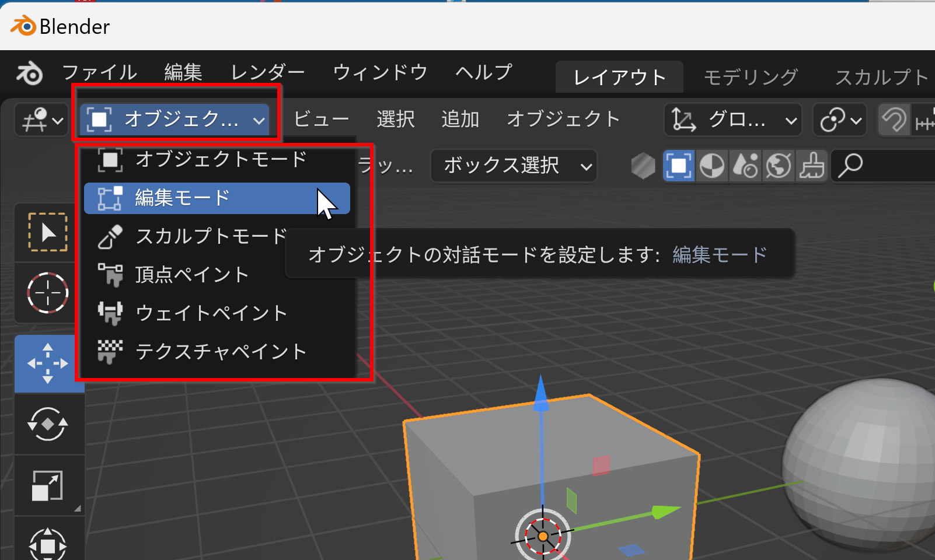Open the pivot point dropdown
This screenshot has height=560, width=935.
[840, 121]
